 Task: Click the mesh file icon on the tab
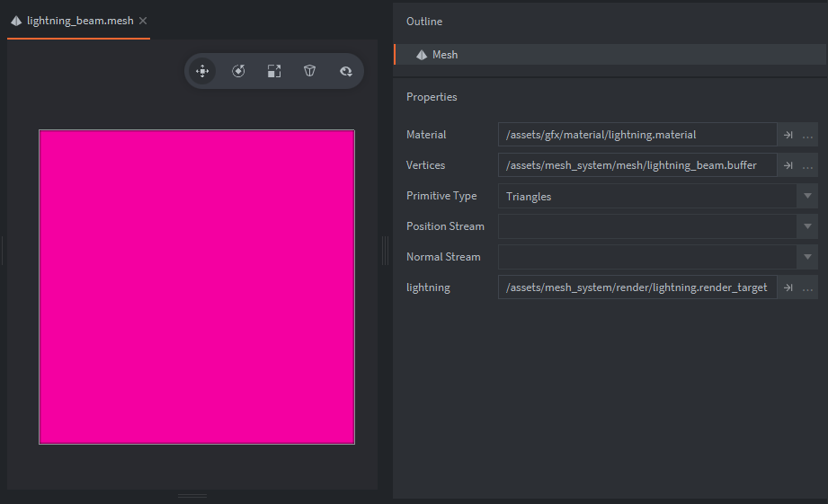pyautogui.click(x=16, y=21)
